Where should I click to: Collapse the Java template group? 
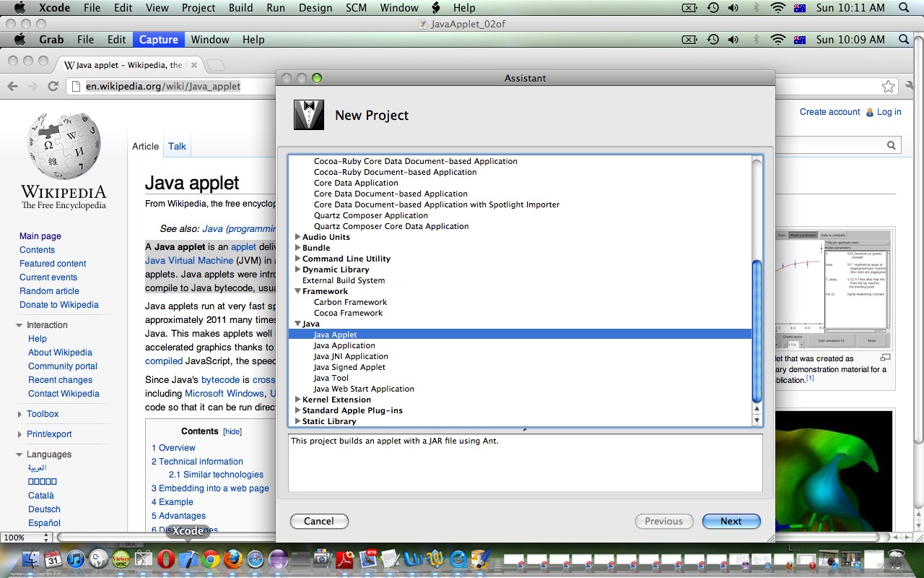click(x=297, y=324)
